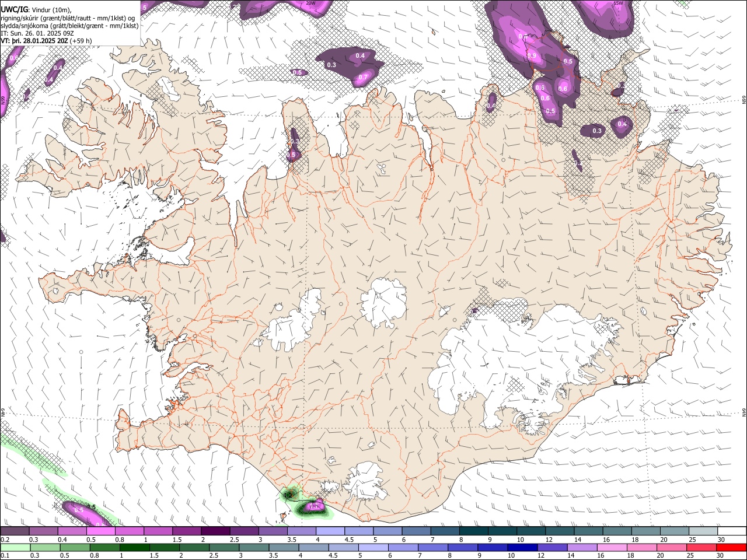747x560 pixels.
Task: Click the '30' label on the upper scale
Action: click(721, 540)
